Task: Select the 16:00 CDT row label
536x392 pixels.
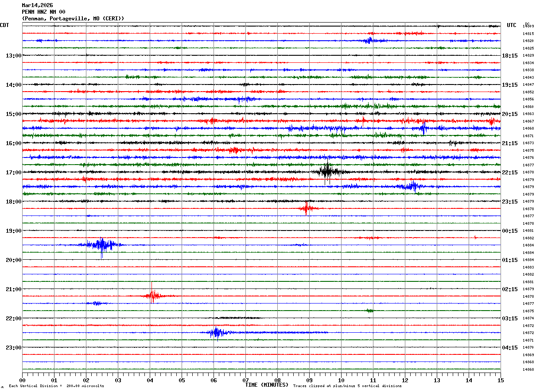Action: coord(13,143)
